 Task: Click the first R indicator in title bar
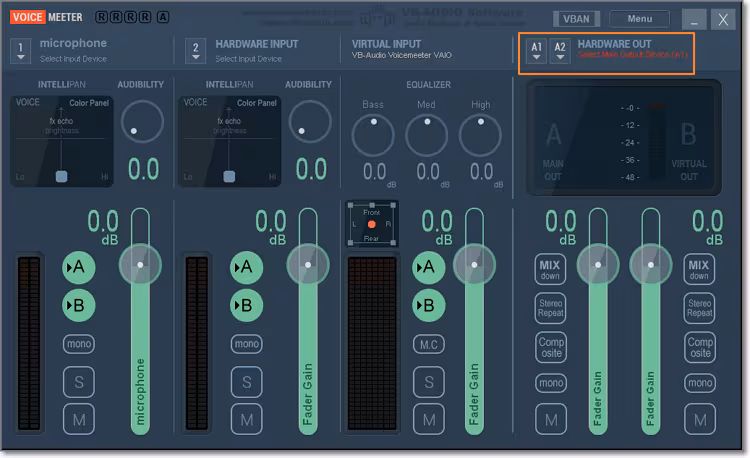pyautogui.click(x=101, y=17)
